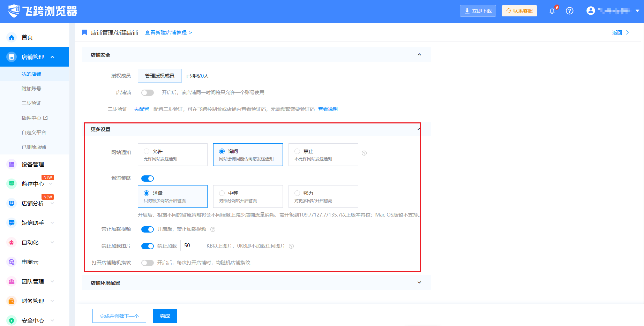Enable the 店铺锁 toggle switch
Screen dimensions: 644x326
(x=147, y=93)
